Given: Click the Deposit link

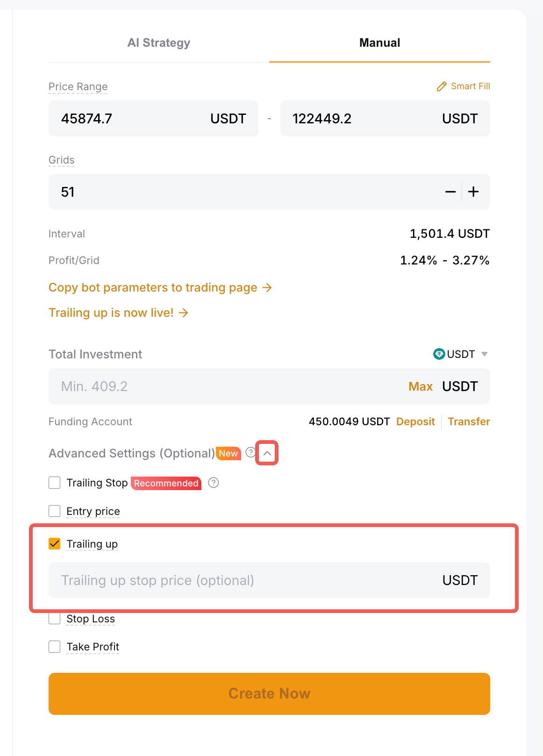Looking at the screenshot, I should [x=415, y=421].
